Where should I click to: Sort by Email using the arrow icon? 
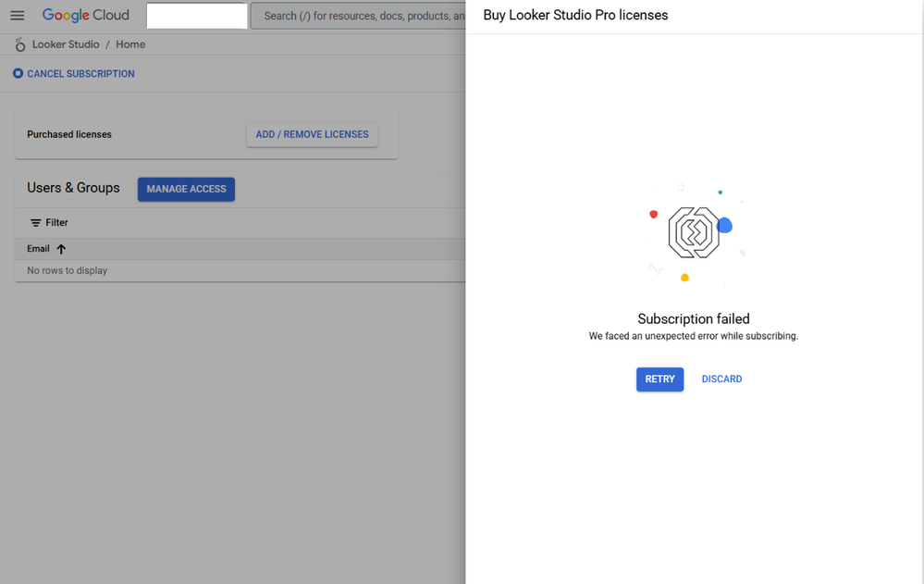pos(61,249)
